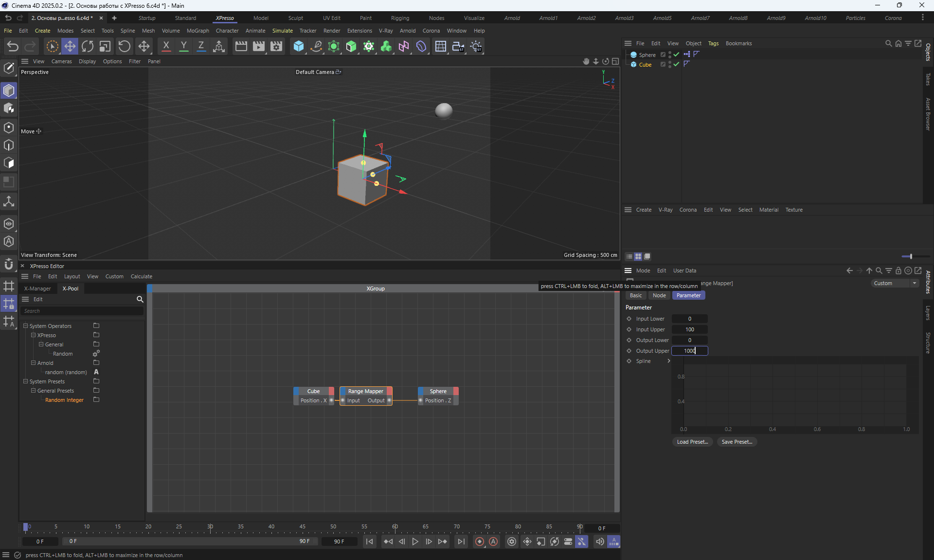Open the MoGraph menu
This screenshot has width=934, height=560.
pos(198,31)
